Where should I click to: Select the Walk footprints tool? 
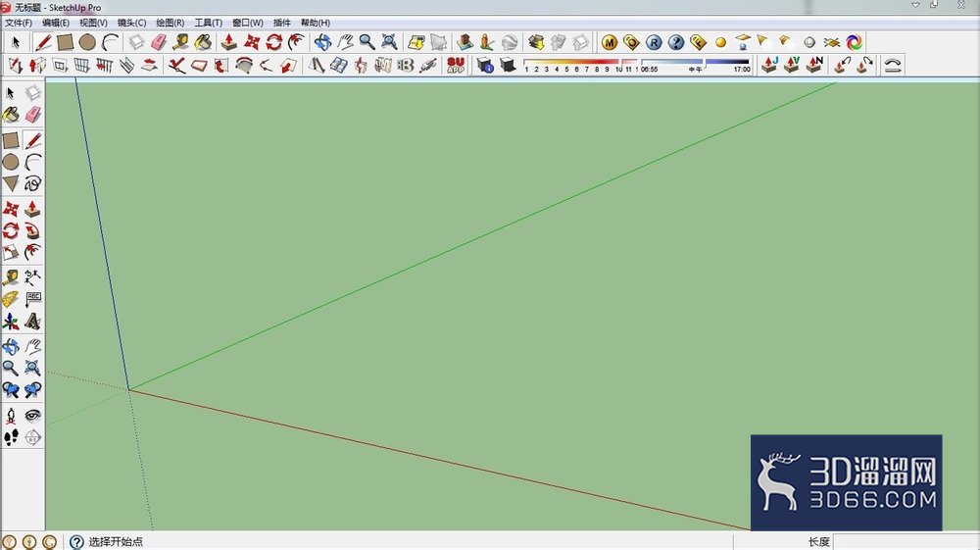pyautogui.click(x=11, y=437)
